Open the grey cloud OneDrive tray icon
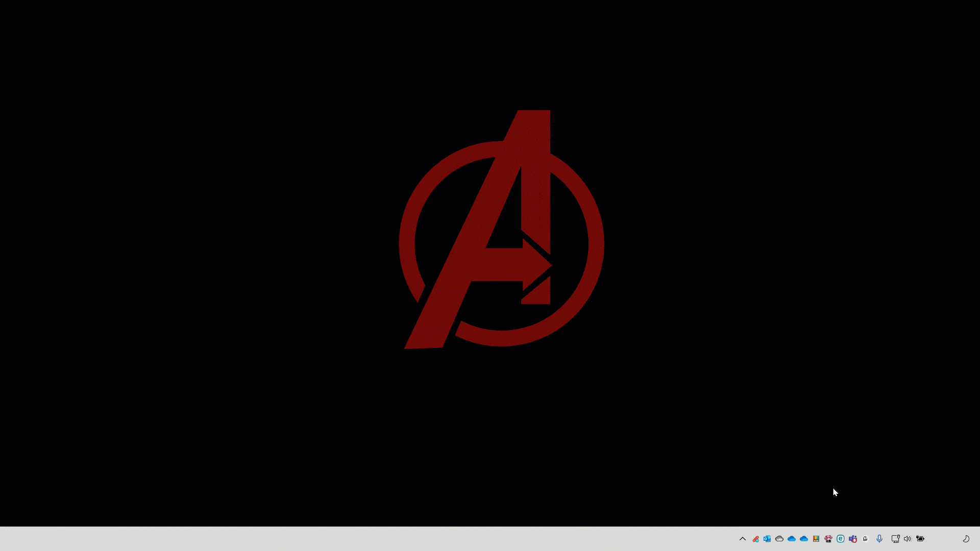The image size is (980, 551). pos(779,539)
